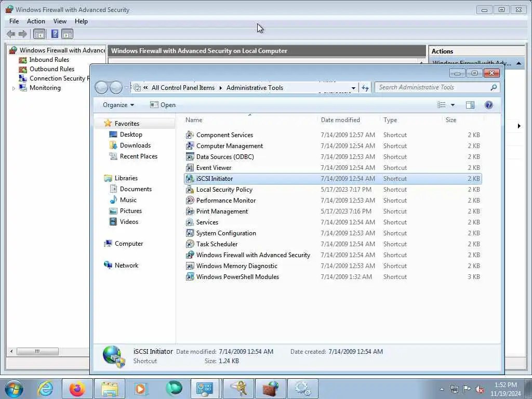The image size is (532, 399).
Task: Open Internet Explorer from taskbar
Action: pyautogui.click(x=45, y=389)
